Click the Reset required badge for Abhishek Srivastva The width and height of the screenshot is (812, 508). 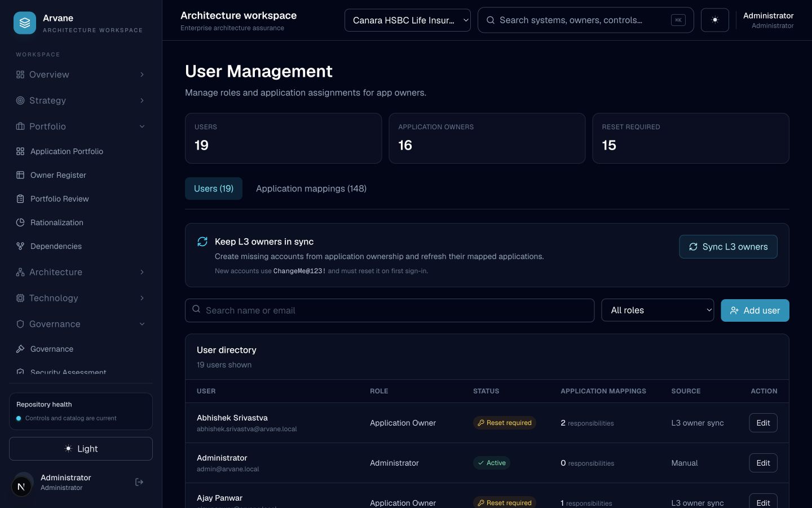pos(504,423)
